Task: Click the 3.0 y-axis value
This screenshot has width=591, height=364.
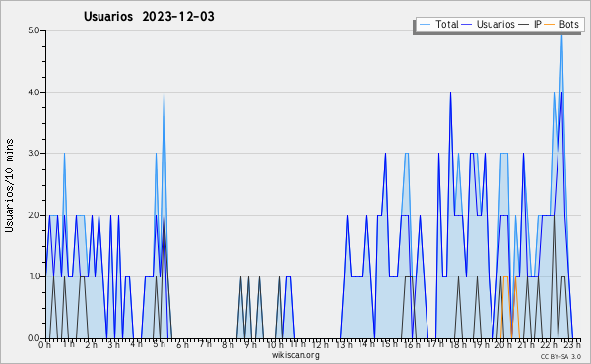Action: click(33, 153)
